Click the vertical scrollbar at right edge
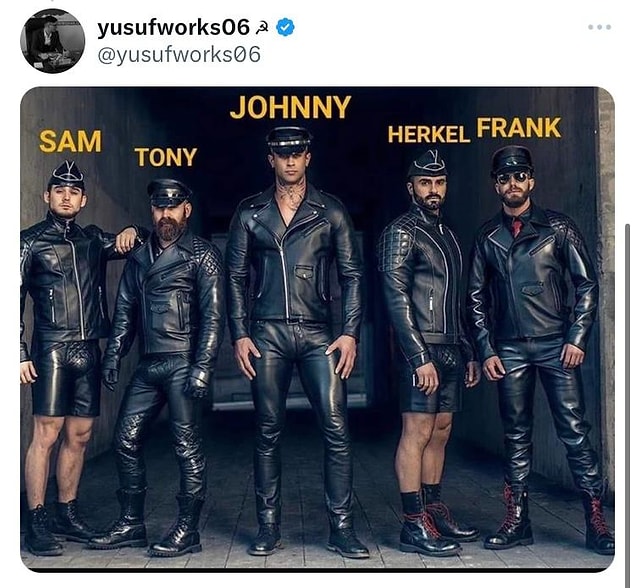This screenshot has width=635, height=588. tap(627, 364)
